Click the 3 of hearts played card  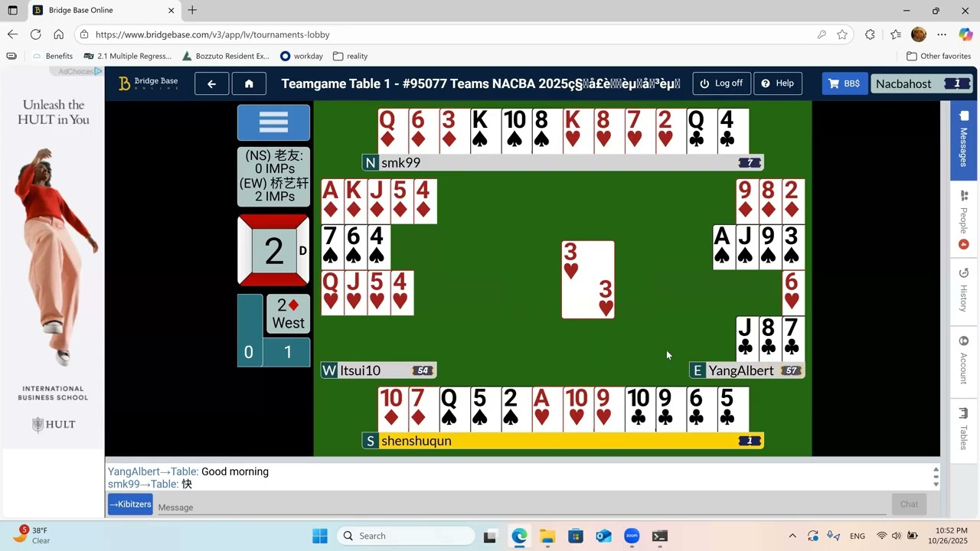pos(588,279)
